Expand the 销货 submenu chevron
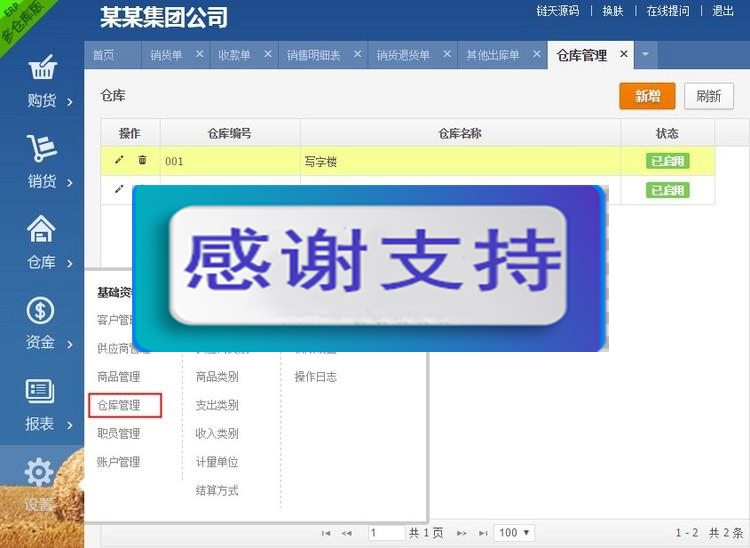The image size is (750, 548). (x=70, y=183)
